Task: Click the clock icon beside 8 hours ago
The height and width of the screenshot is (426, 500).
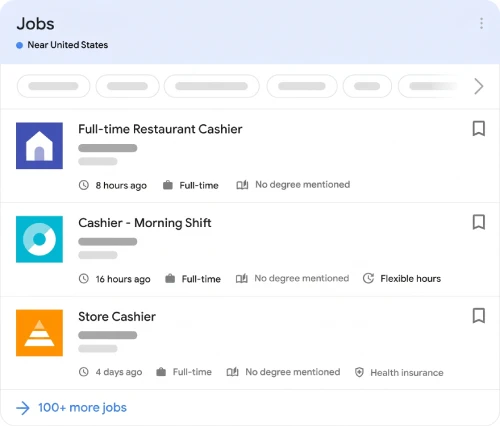Action: (84, 185)
